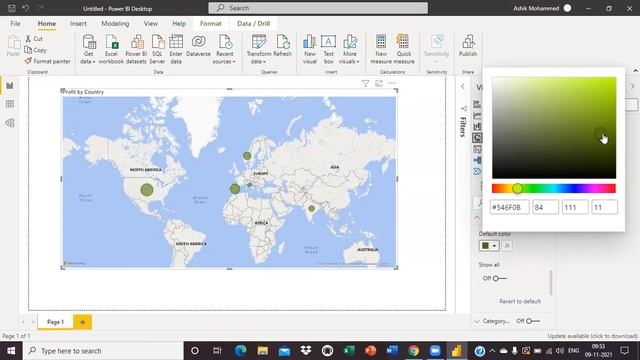Select the View ribbon tab
Viewport: 640px width, 360px height.
click(x=151, y=24)
